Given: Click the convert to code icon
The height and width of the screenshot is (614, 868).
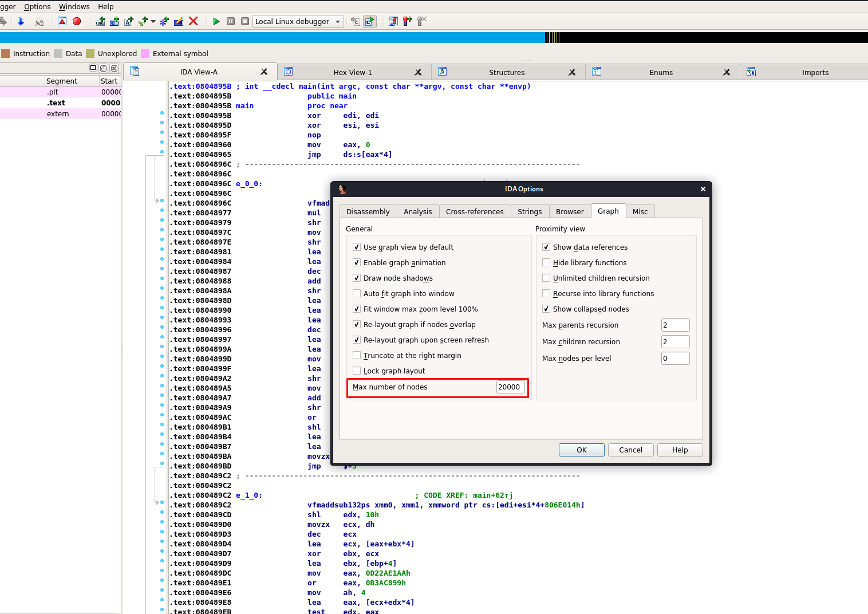Looking at the screenshot, I should pyautogui.click(x=100, y=21).
